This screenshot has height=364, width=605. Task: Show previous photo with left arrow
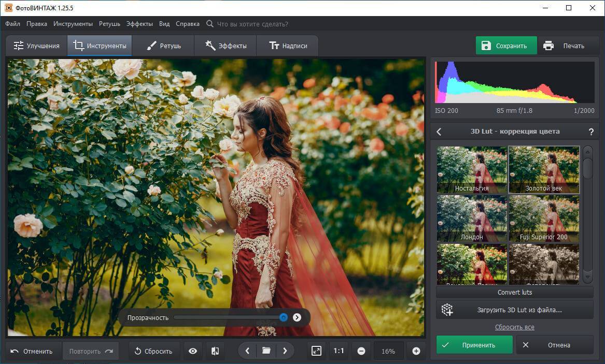pyautogui.click(x=247, y=351)
